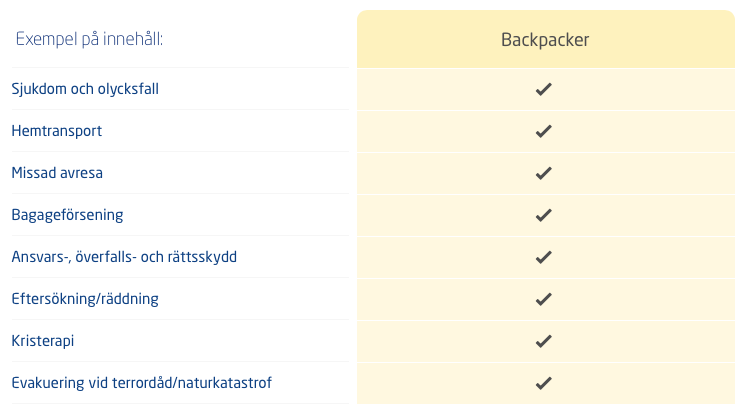Screen dimensions: 746x417
Task: Click Ansvars-, överfalls- och rättsskydd text
Action: pyautogui.click(x=124, y=257)
